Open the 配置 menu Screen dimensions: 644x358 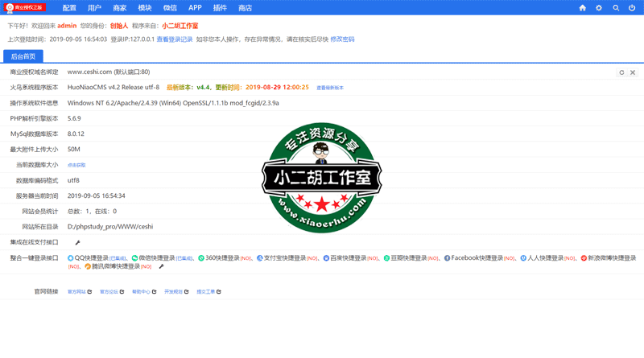[x=69, y=8]
